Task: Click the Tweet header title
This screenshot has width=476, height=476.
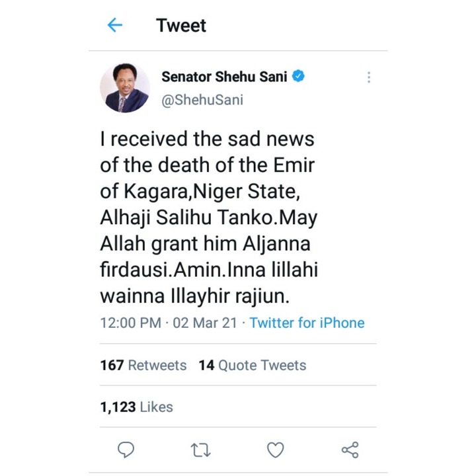Action: point(181,25)
